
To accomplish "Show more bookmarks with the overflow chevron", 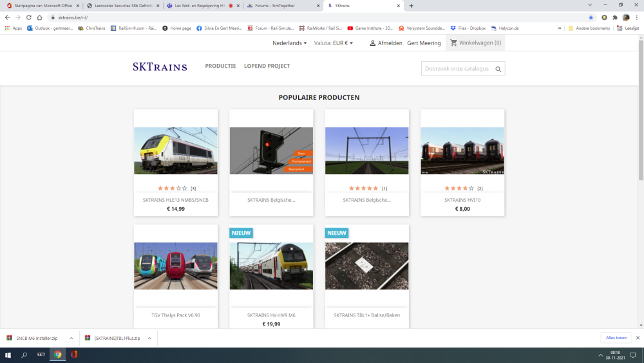I will coord(559,28).
